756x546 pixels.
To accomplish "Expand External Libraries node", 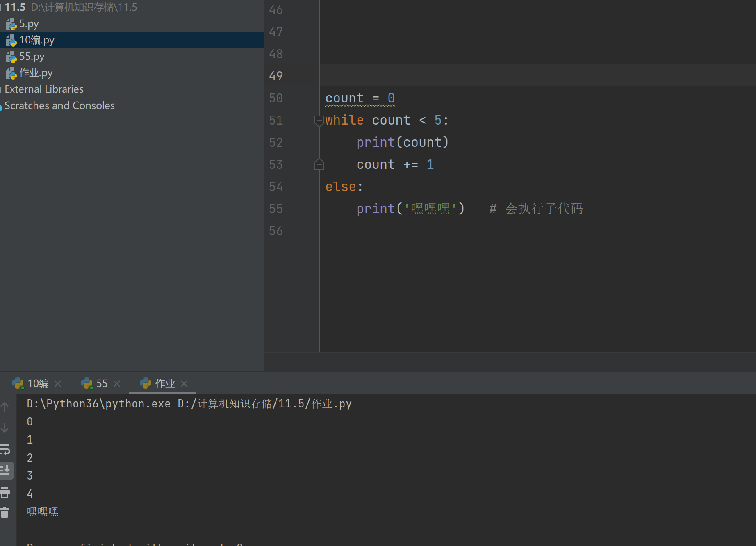I will click(44, 89).
